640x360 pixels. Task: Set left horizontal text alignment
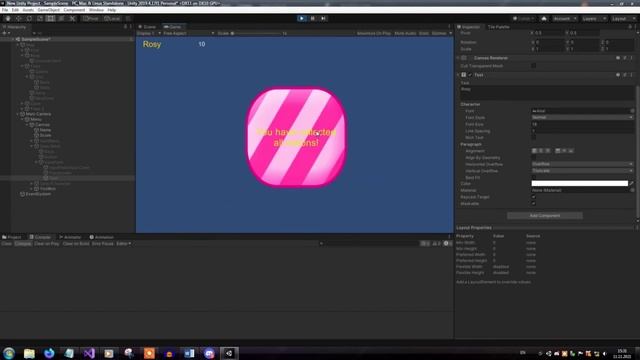coord(534,151)
